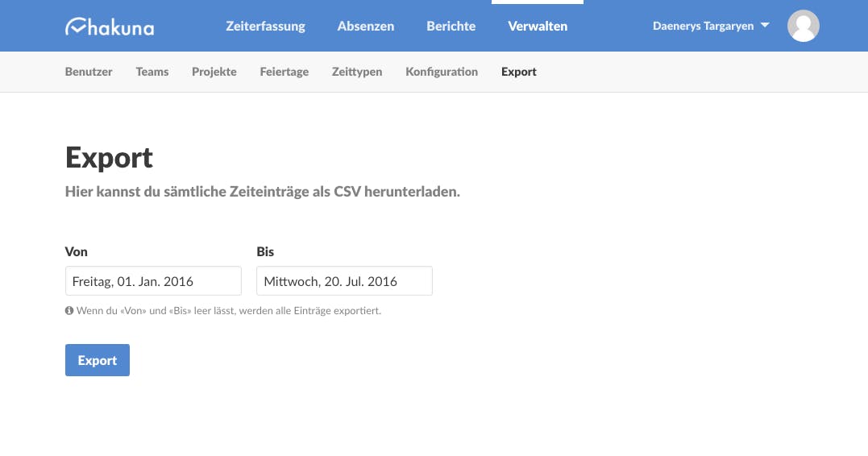This screenshot has width=868, height=456.
Task: Click the hakuna logo
Action: click(x=110, y=27)
